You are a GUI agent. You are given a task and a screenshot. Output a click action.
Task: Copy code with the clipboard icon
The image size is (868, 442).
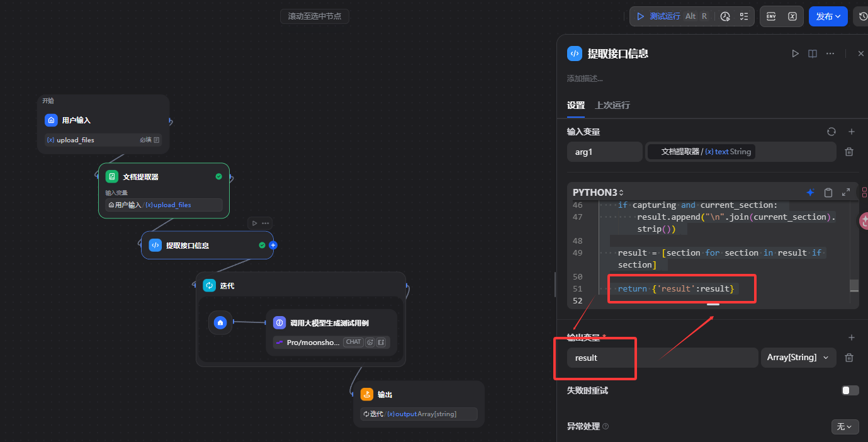(x=828, y=193)
